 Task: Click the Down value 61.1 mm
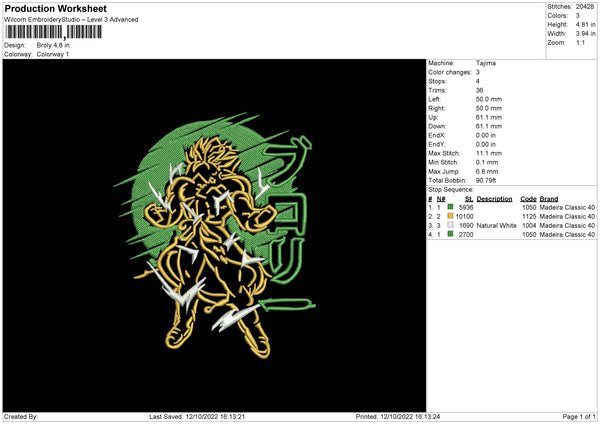pos(489,126)
